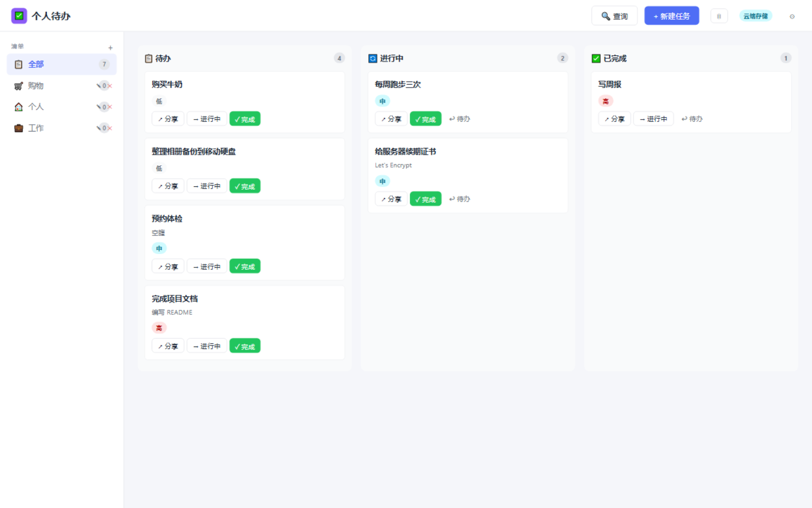812x508 pixels.
Task: Mark 每周跑步三次 as 完成
Action: click(x=425, y=119)
